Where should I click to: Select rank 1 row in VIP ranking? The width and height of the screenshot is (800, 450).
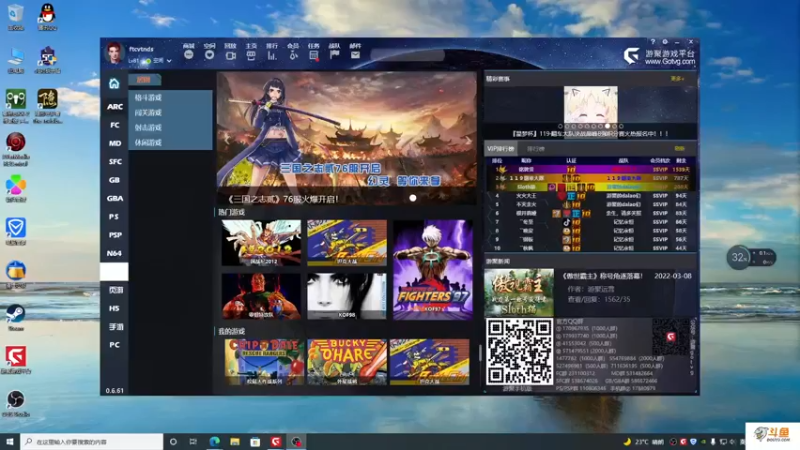[590, 169]
